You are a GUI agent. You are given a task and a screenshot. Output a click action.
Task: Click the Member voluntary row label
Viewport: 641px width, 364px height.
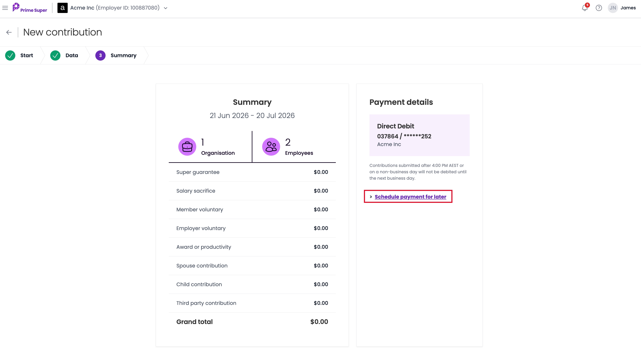[x=200, y=209]
